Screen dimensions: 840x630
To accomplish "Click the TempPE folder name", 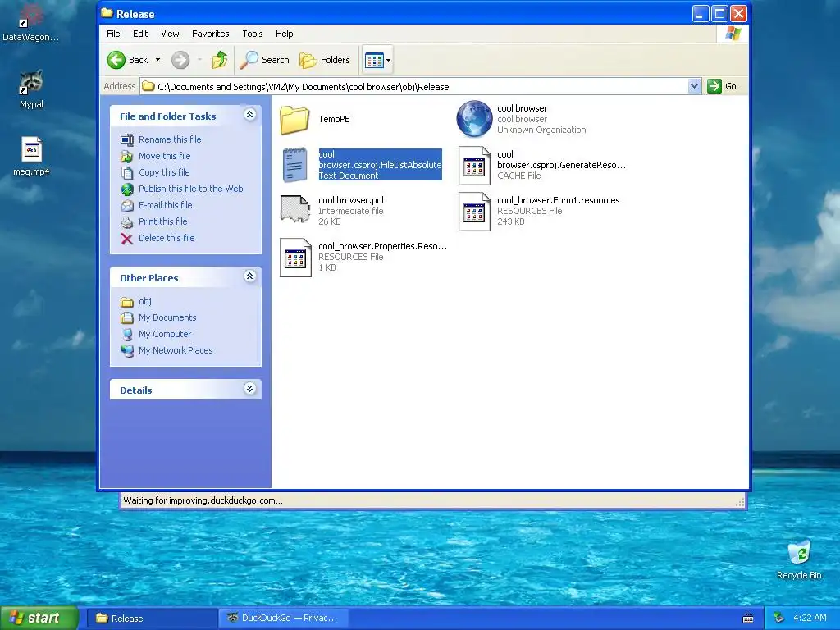I will 334,119.
